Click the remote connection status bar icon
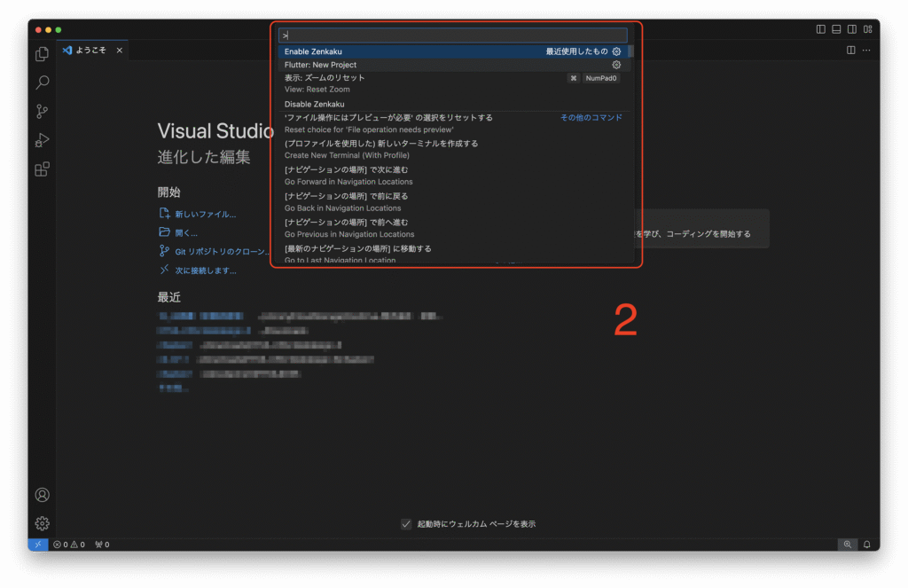This screenshot has height=588, width=908. coord(37,545)
